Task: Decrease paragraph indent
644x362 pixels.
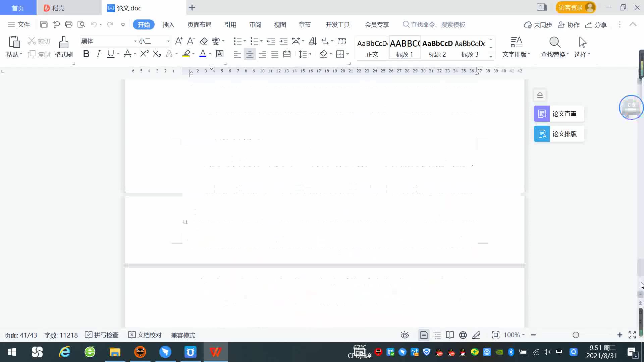Action: tap(271, 41)
